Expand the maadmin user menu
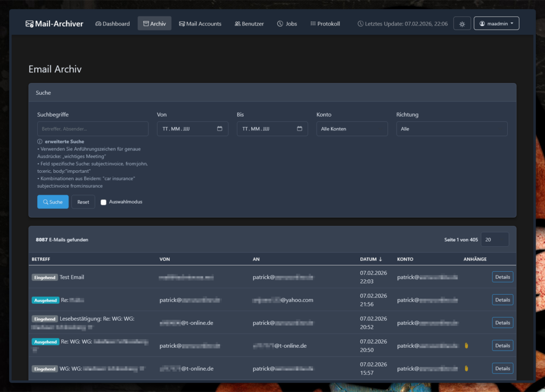The height and width of the screenshot is (392, 545). [496, 24]
